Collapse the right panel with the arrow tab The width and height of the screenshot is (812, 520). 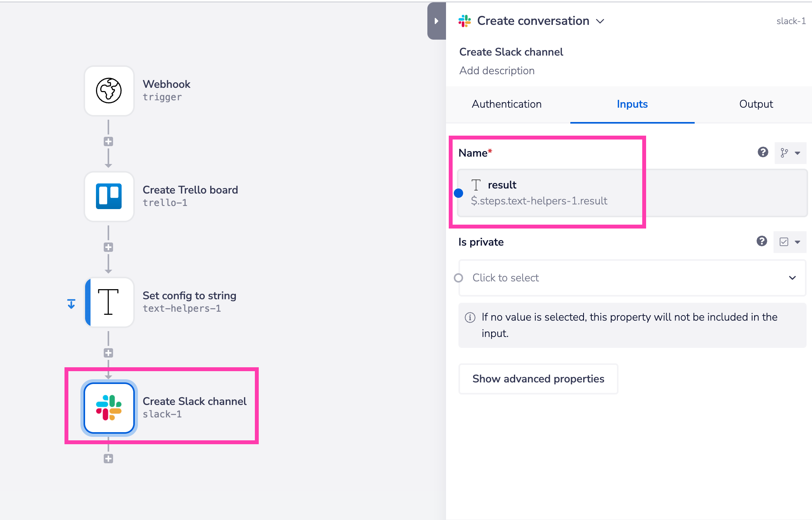pos(436,21)
